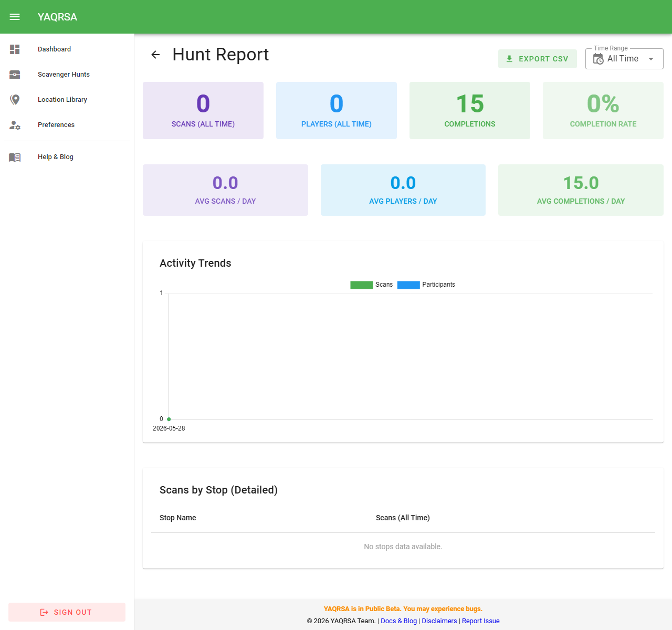Click the Avg Scans / Day card

tap(225, 190)
